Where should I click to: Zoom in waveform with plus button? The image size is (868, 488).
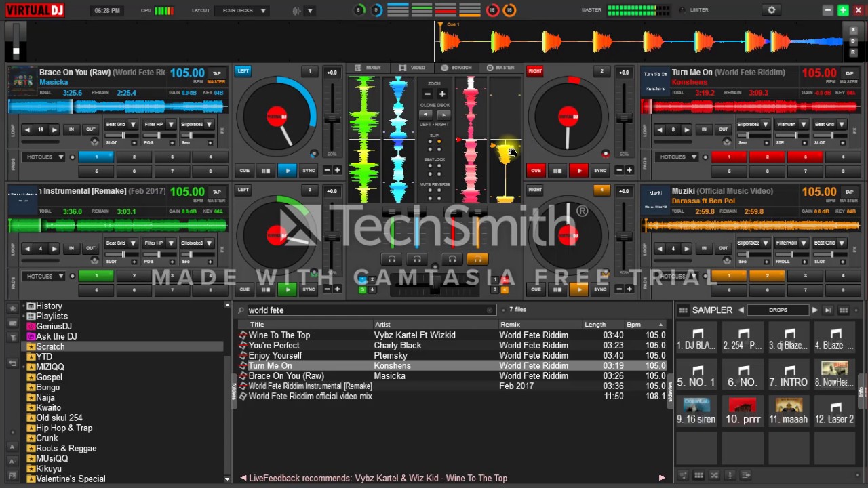click(442, 94)
